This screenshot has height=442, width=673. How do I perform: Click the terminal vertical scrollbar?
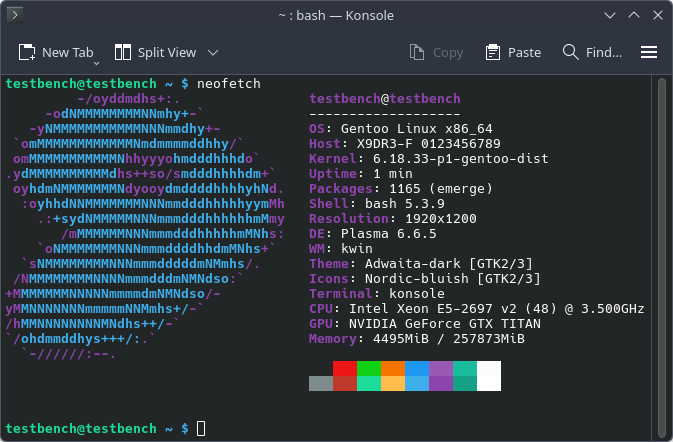(662, 257)
